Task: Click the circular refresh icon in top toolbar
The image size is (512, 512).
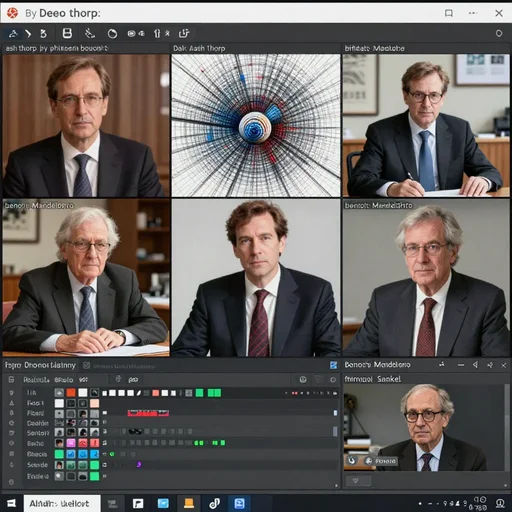Action: click(x=112, y=33)
